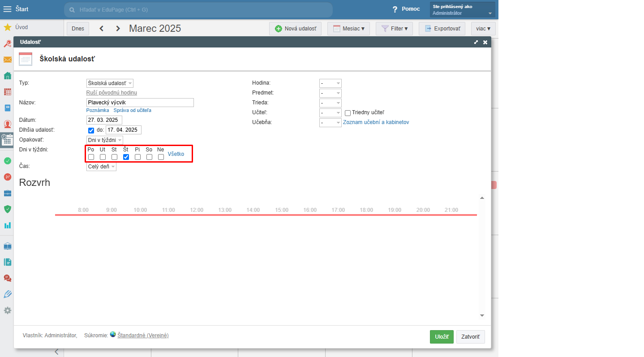Screen dimensions: 644x357
Task: Open the Čas Celý deň dropdown
Action: pos(101,167)
